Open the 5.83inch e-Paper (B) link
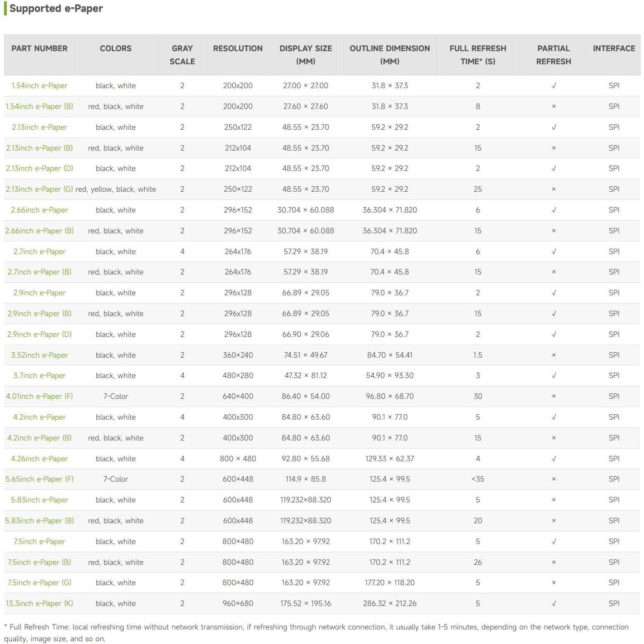The height and width of the screenshot is (644, 644). point(39,521)
